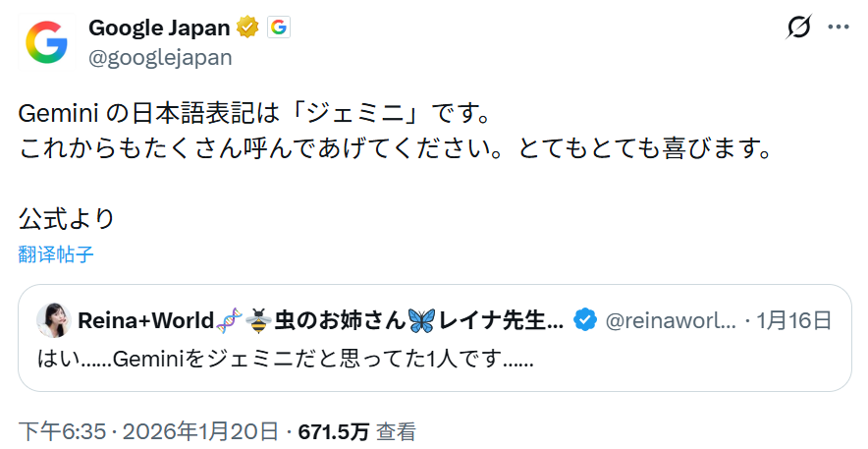View the 671.5万 view count
Screen dimensions: 868x449
[334, 431]
